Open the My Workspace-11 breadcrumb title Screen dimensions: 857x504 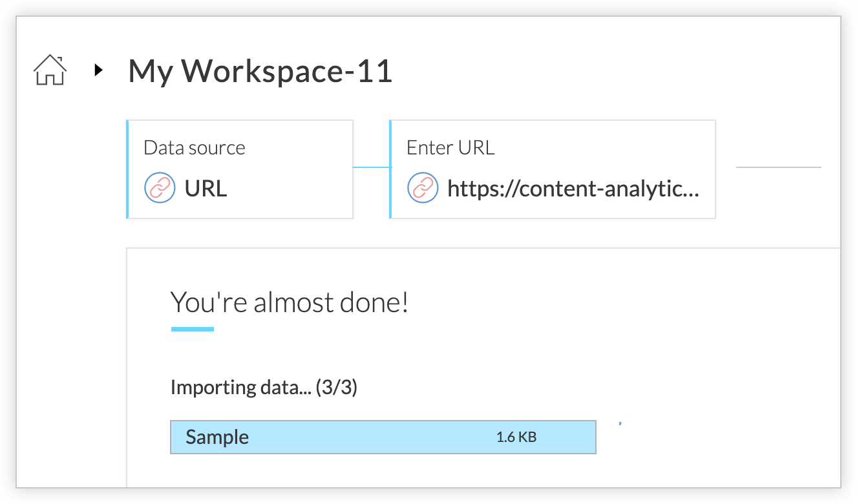point(260,70)
